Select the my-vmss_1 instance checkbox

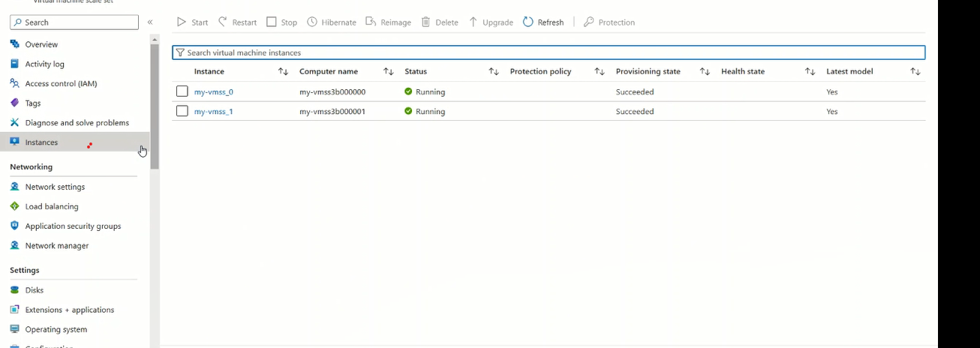coord(182,111)
